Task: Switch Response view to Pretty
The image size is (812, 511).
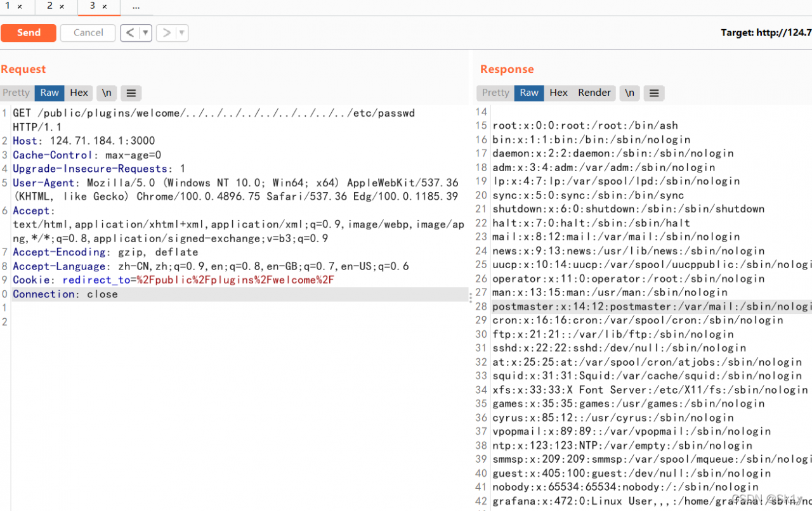Action: (x=495, y=93)
